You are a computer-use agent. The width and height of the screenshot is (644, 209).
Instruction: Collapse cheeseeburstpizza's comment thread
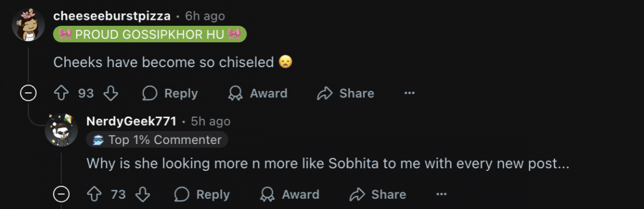coord(28,93)
